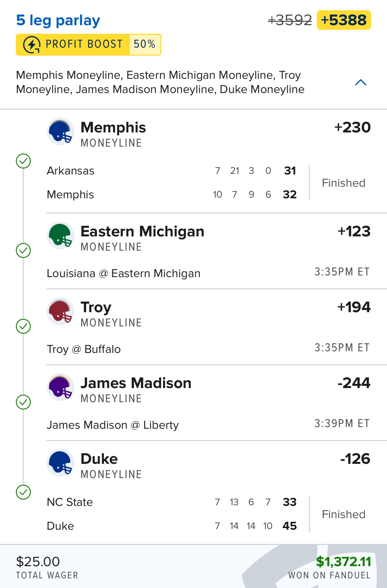Click the Eastern Michigan green helmet icon
Image resolution: width=387 pixels, height=588 pixels.
(60, 235)
